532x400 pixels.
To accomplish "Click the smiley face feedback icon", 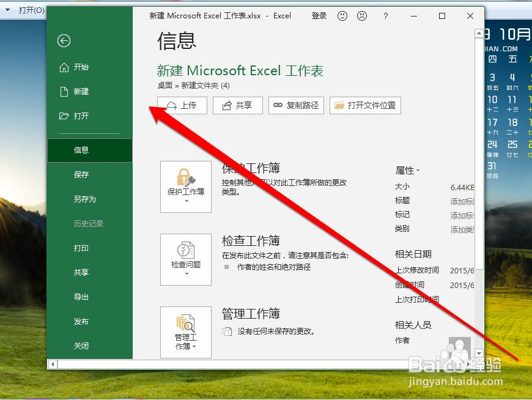I will (342, 16).
